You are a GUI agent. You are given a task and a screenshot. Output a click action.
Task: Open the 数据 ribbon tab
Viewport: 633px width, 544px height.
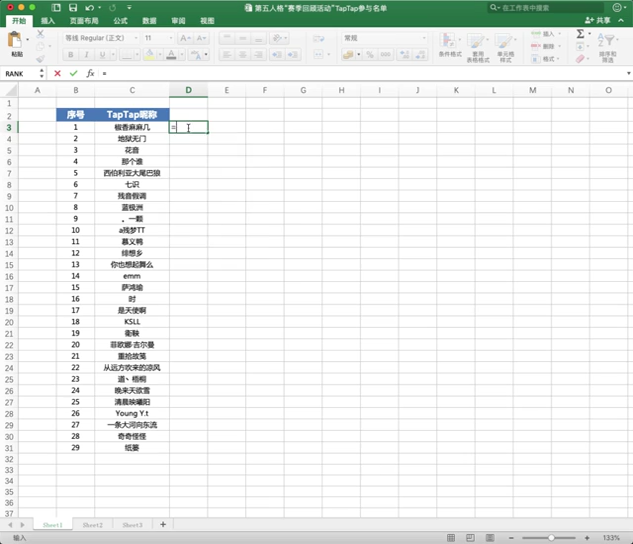coord(149,21)
